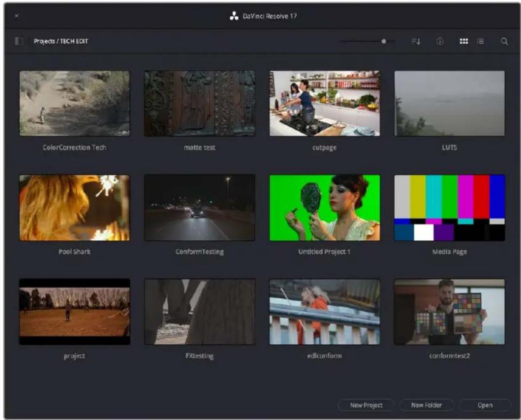The height and width of the screenshot is (420, 521).
Task: Select the Untitled Project 1 green screen thumbnail
Action: 324,208
